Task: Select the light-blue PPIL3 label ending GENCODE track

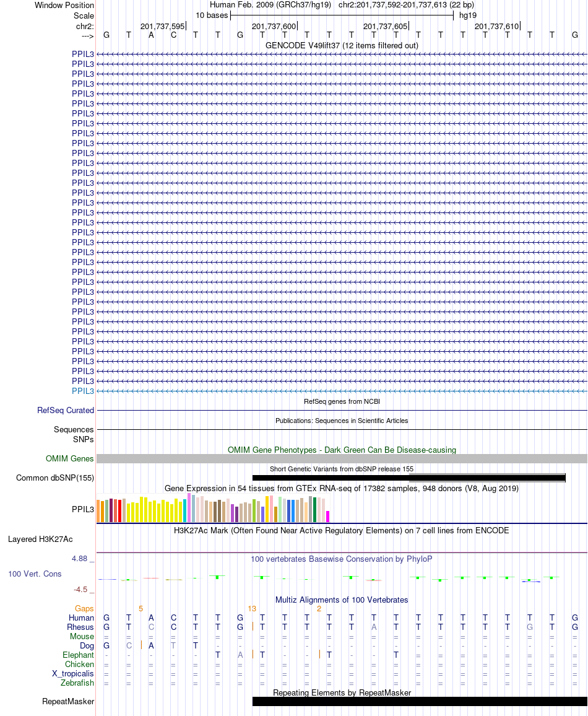Action: tap(82, 391)
